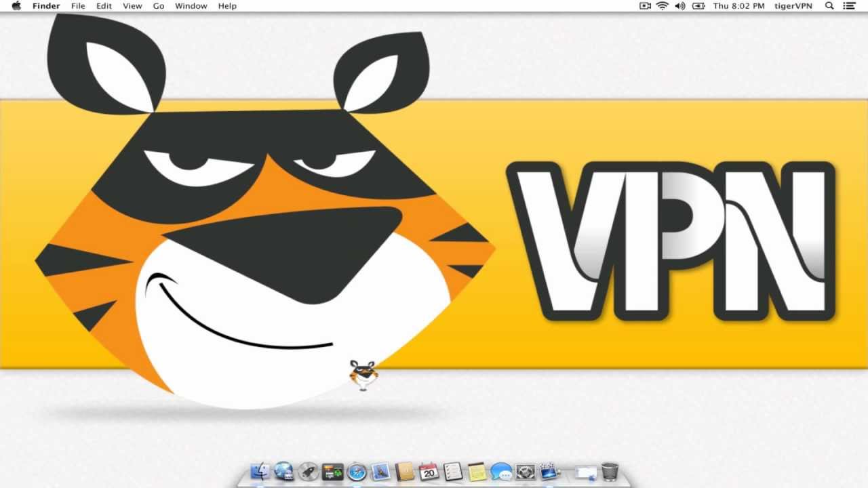Open Launchpad rocket icon in Dock
Image resolution: width=868 pixels, height=488 pixels.
pos(309,472)
